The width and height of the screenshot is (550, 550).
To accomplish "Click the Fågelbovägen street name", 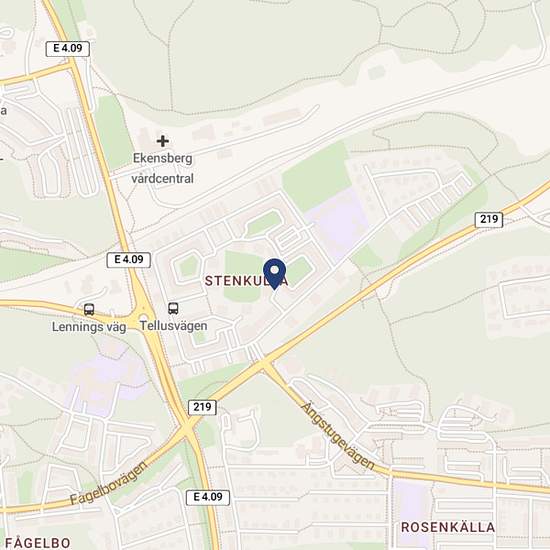I will [x=108, y=483].
